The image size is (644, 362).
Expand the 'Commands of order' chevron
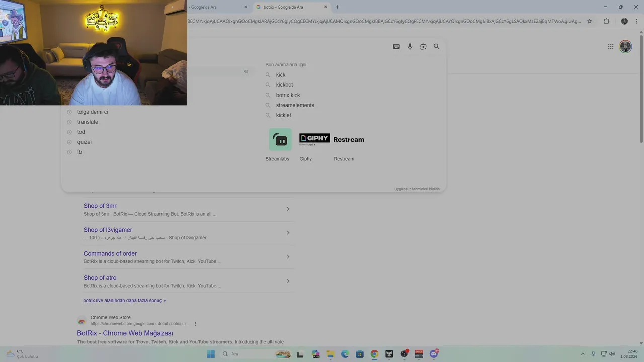[288, 256]
